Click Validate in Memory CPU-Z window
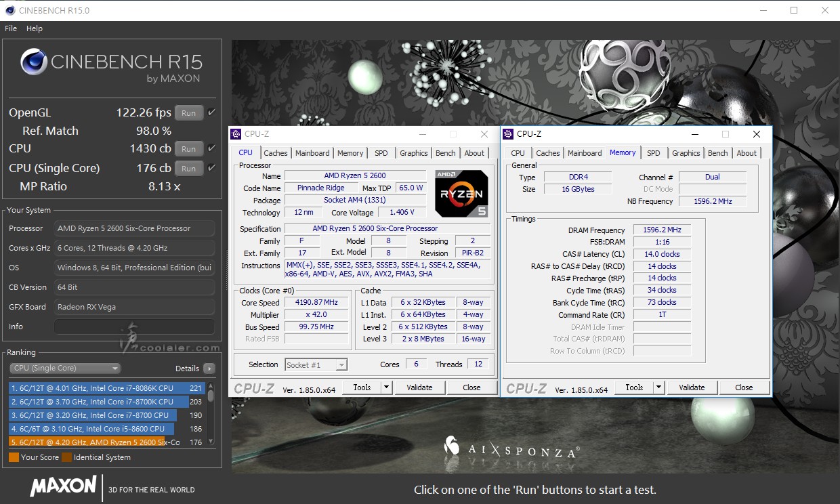The height and width of the screenshot is (504, 840). pyautogui.click(x=692, y=387)
